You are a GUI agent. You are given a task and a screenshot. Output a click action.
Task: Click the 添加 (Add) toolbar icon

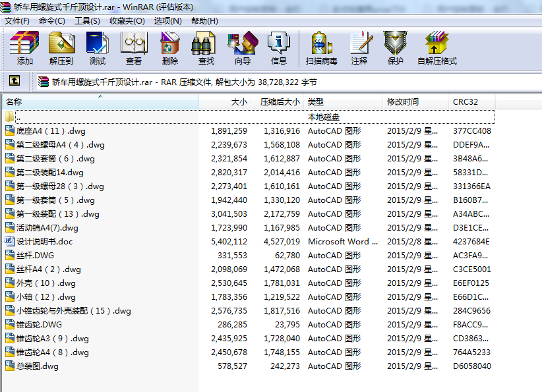click(24, 43)
